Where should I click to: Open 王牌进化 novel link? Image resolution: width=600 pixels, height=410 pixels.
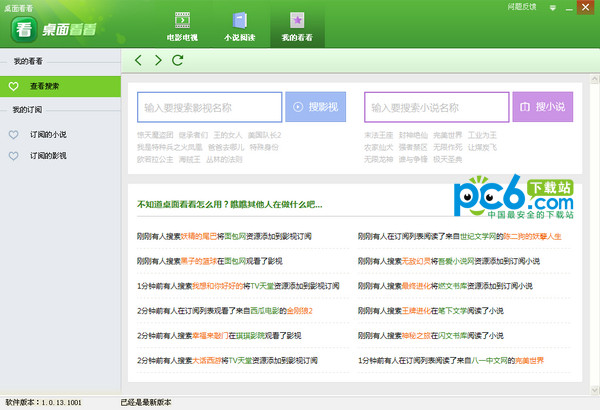[x=416, y=310]
